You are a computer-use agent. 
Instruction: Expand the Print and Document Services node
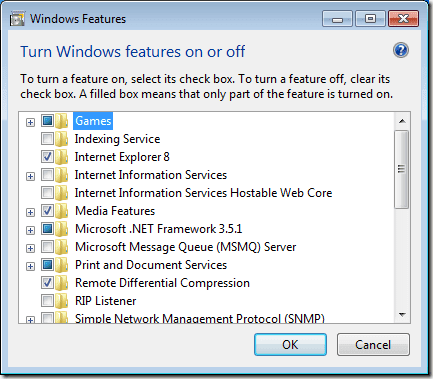tap(30, 266)
